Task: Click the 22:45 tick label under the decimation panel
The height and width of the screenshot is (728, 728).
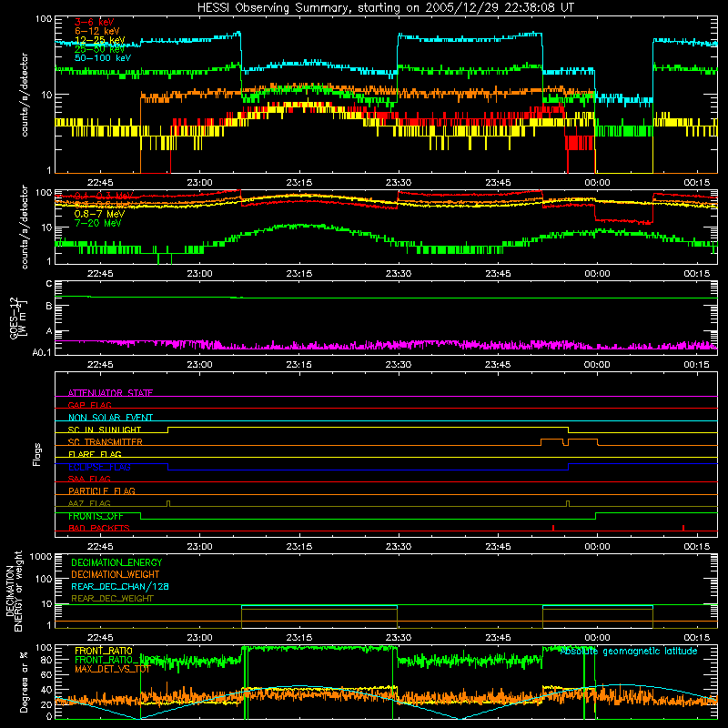Action: [x=100, y=638]
